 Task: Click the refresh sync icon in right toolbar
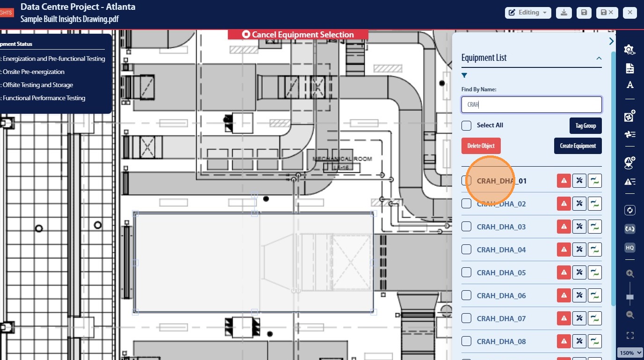(x=630, y=210)
